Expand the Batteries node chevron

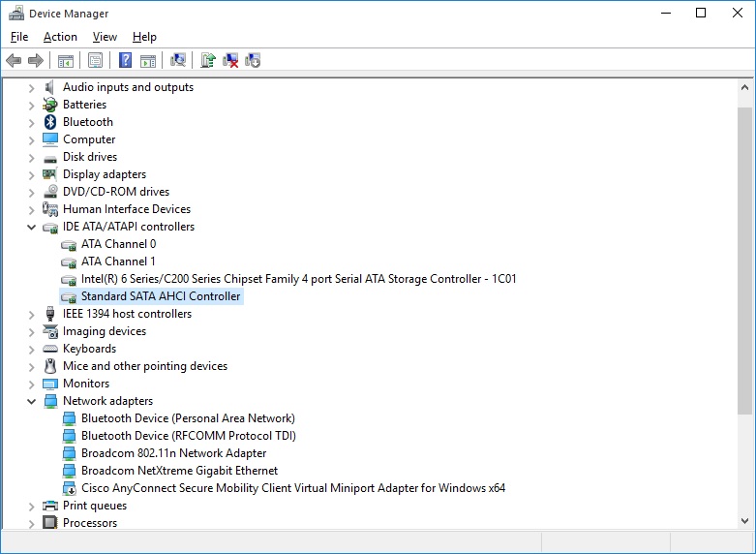pos(31,106)
